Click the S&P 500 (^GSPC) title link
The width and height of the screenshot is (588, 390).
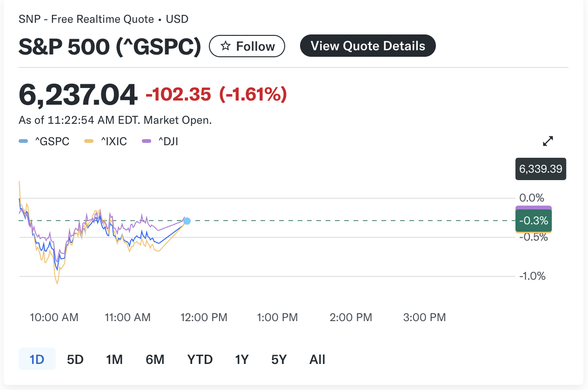pyautogui.click(x=109, y=46)
